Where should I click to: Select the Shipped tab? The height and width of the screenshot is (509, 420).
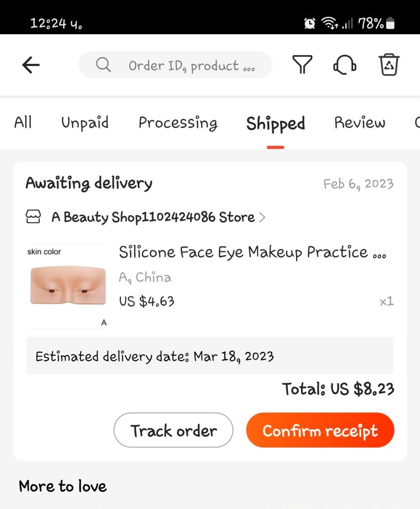275,123
